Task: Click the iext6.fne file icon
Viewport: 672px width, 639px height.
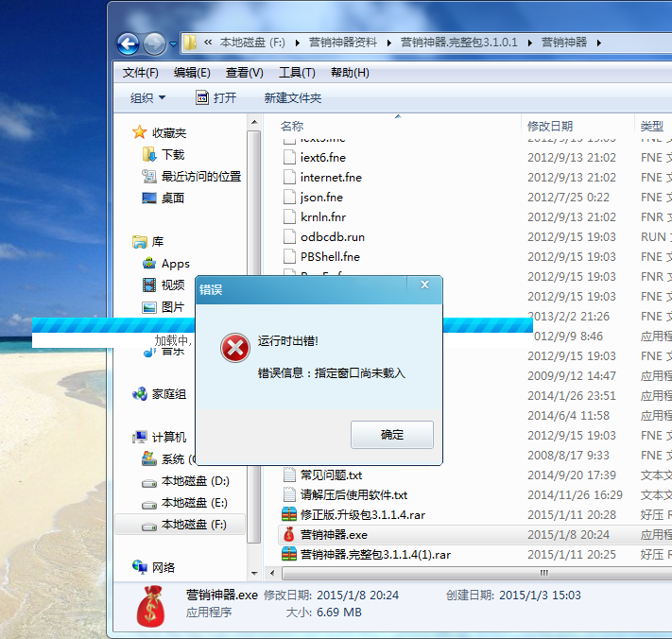Action: tap(289, 157)
